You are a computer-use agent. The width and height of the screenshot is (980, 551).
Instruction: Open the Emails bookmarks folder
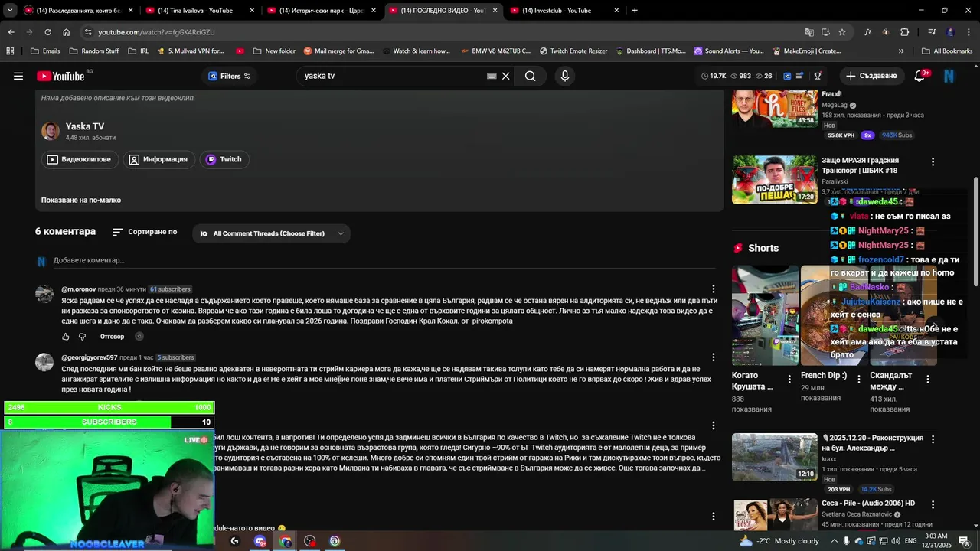pyautogui.click(x=45, y=51)
